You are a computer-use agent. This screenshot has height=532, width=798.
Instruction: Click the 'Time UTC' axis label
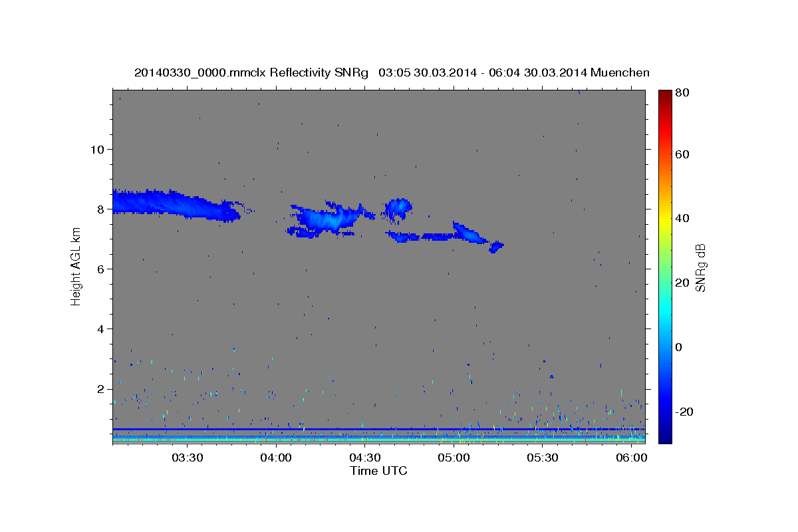point(378,471)
